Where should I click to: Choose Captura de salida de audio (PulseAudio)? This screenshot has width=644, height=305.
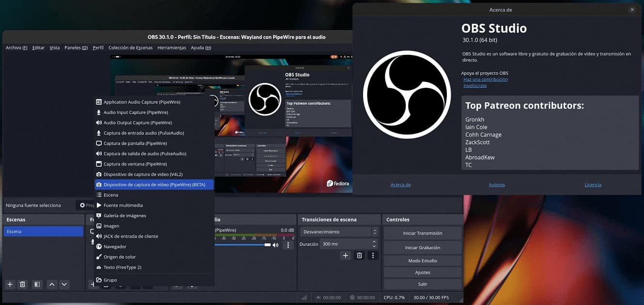154,154
